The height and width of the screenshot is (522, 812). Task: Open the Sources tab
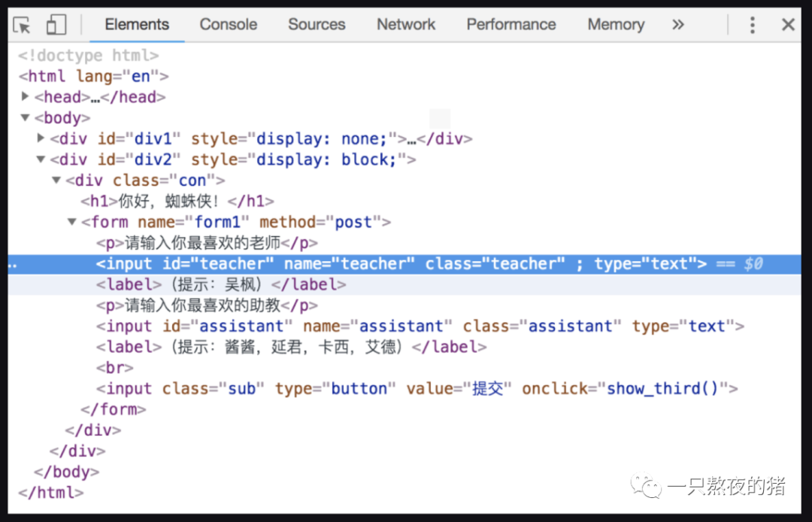(317, 24)
